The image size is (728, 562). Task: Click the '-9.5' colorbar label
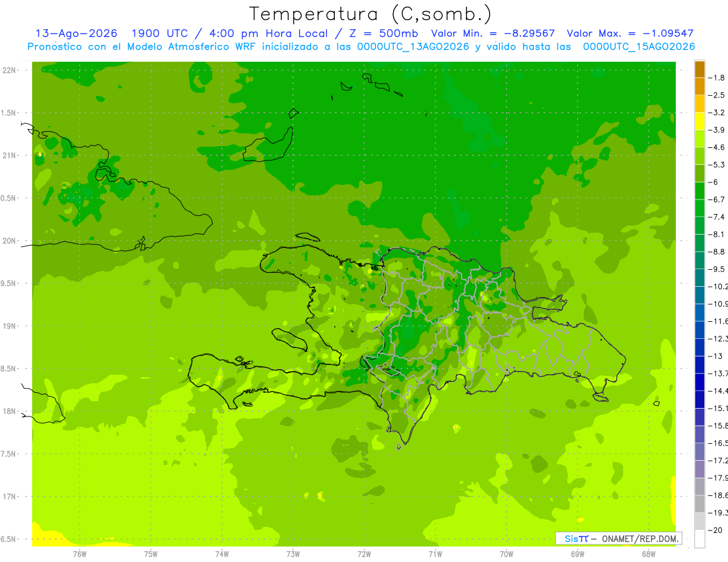[x=716, y=269]
